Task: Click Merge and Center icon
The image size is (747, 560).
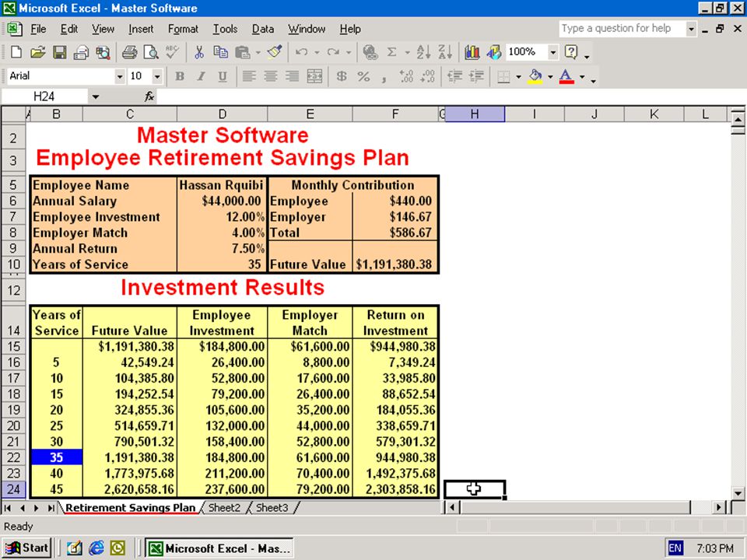Action: 314,76
